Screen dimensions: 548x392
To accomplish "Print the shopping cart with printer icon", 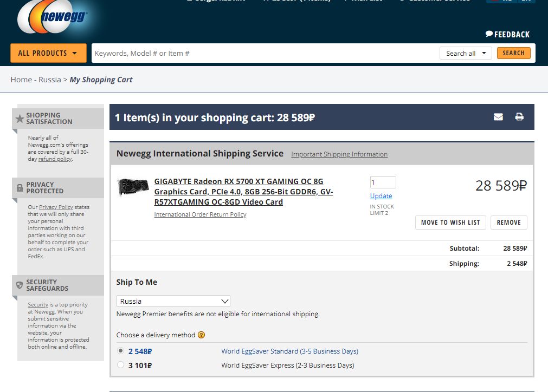I will tap(519, 117).
